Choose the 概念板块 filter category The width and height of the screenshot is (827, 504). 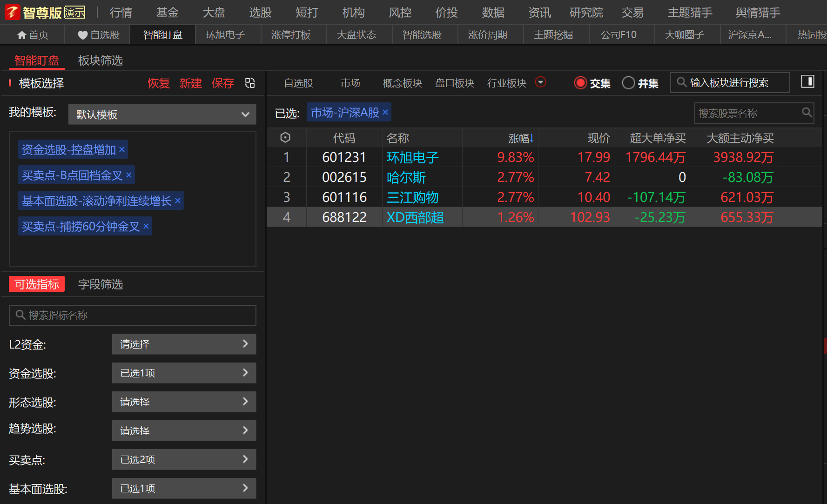coord(402,83)
